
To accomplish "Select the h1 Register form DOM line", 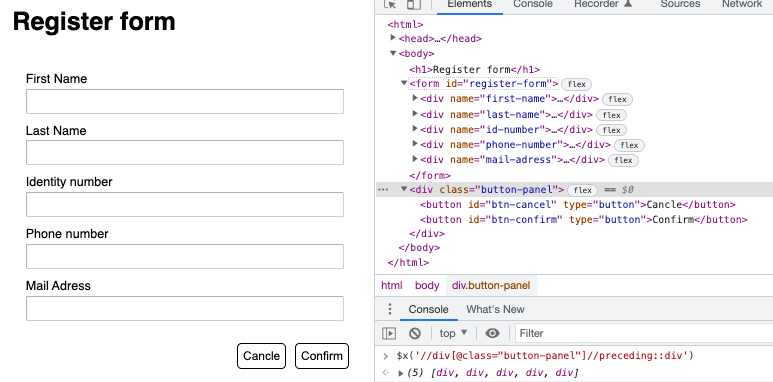I will pos(475,69).
